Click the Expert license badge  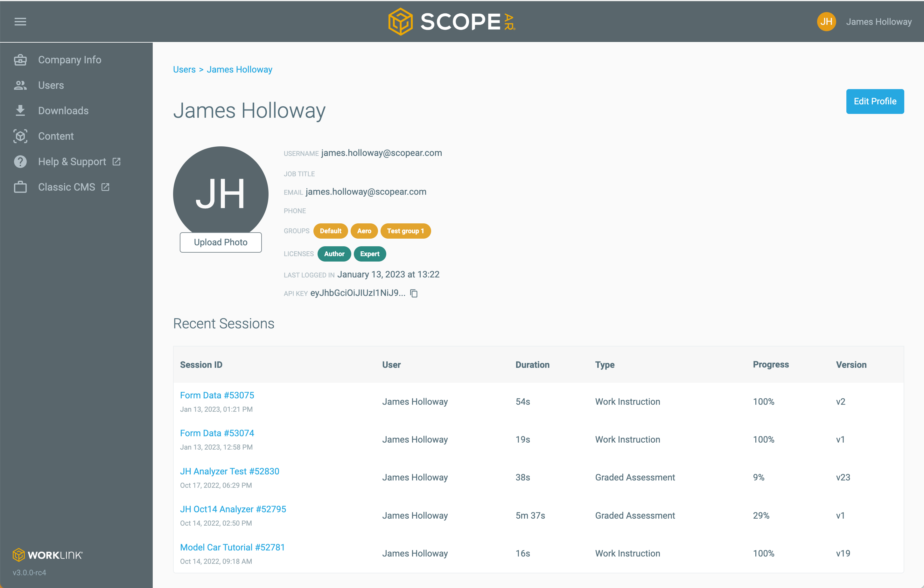369,254
